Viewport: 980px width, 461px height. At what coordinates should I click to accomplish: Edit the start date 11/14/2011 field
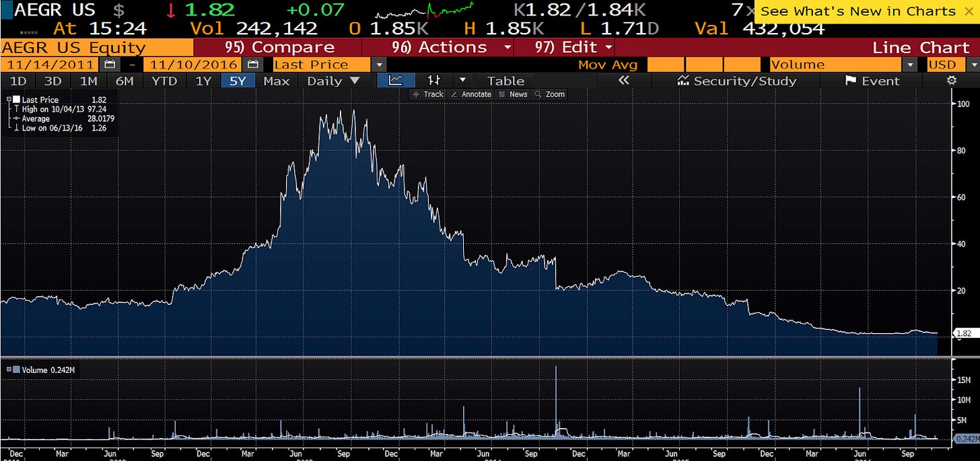coord(50,65)
